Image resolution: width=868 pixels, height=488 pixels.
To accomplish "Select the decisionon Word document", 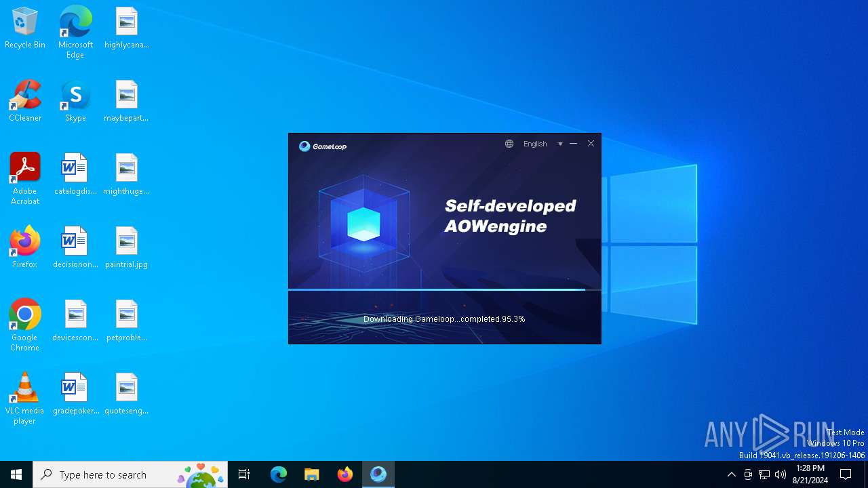I will pos(75,247).
